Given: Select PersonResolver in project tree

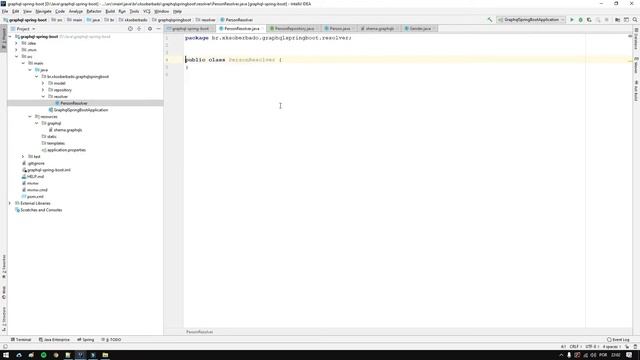Looking at the screenshot, I should 74,103.
